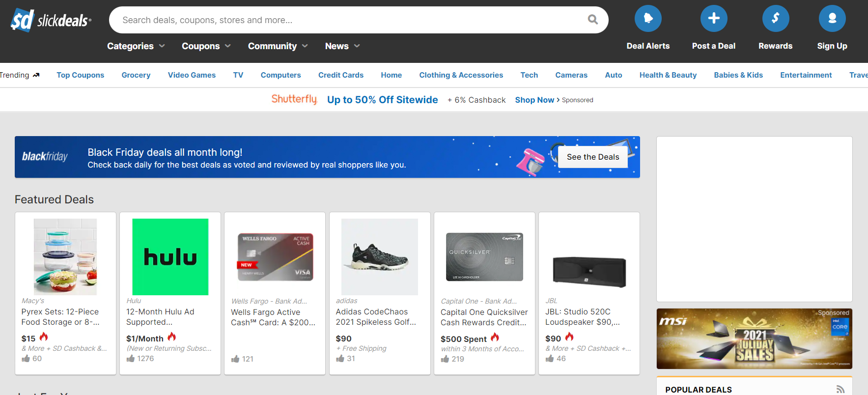The image size is (868, 395).
Task: Click the blackfriday banner logo
Action: pyautogui.click(x=45, y=157)
